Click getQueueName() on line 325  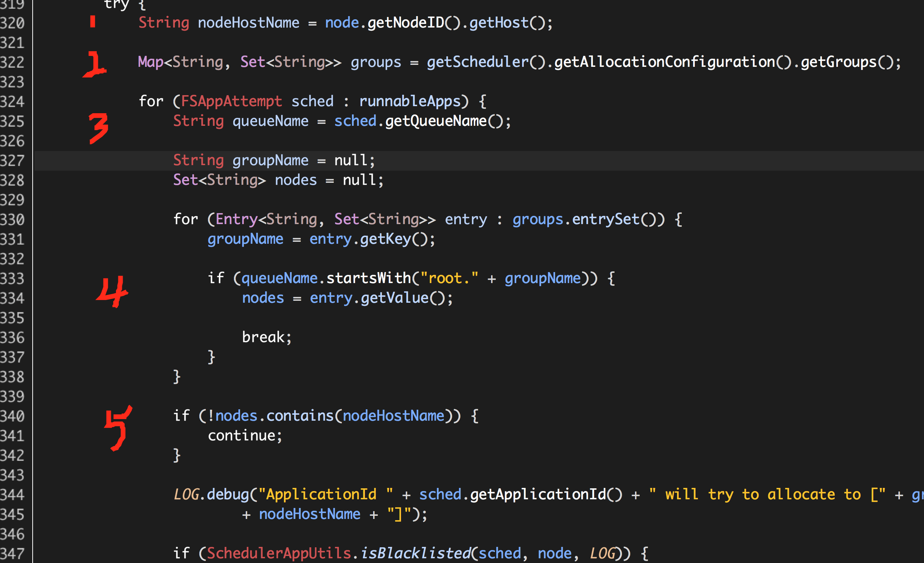click(x=444, y=121)
